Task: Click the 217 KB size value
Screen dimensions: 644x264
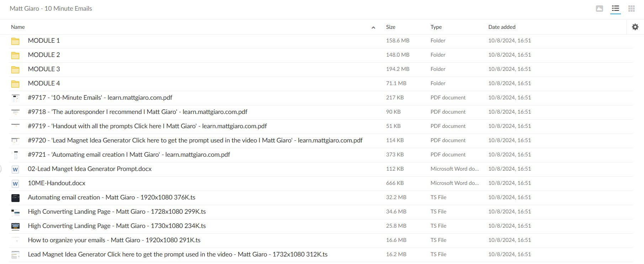Action: tap(395, 98)
